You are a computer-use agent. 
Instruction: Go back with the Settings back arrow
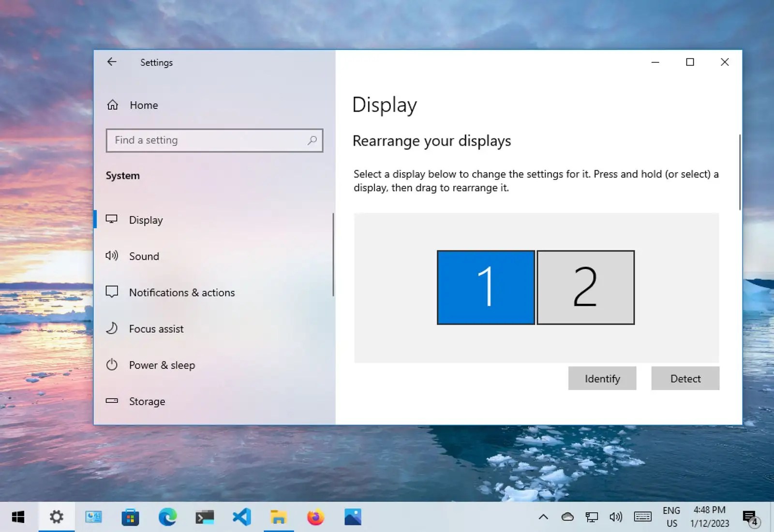(x=112, y=62)
